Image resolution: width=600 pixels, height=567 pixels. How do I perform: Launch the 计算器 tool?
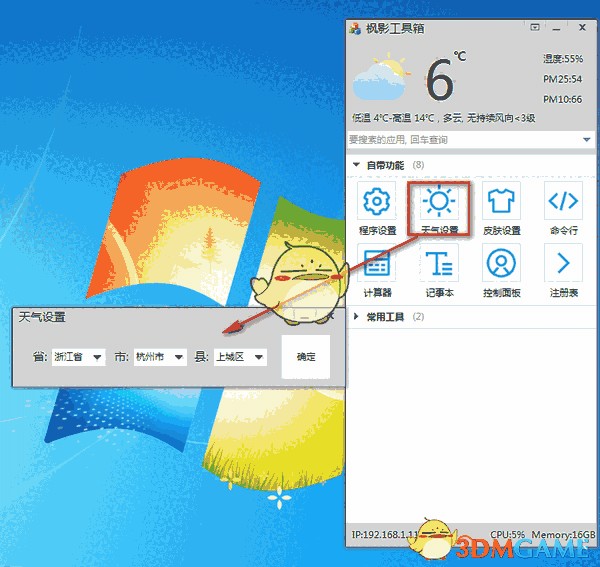(377, 263)
